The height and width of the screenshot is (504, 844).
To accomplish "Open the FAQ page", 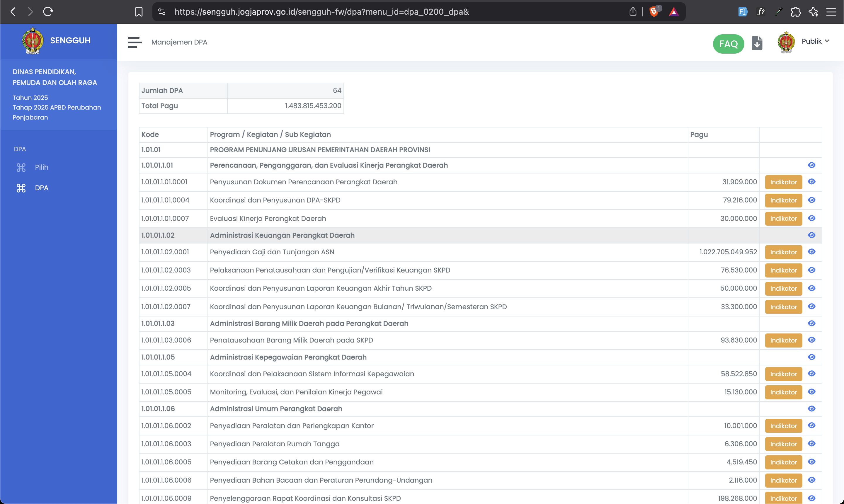I will (729, 44).
